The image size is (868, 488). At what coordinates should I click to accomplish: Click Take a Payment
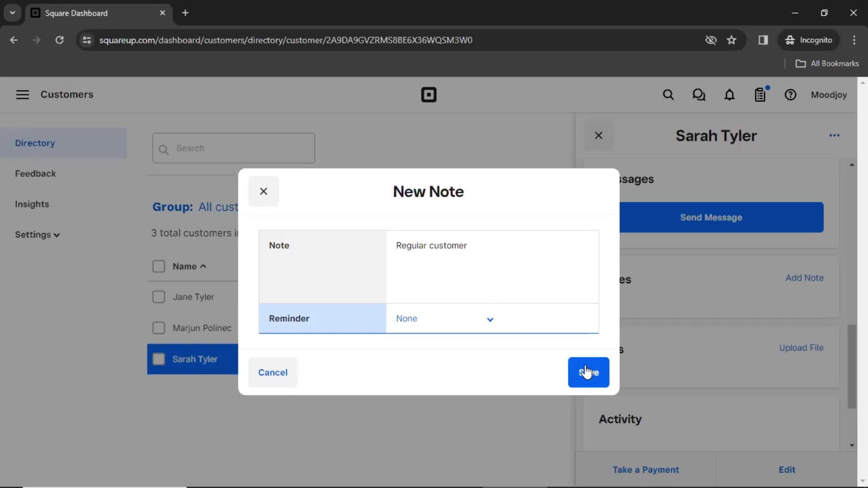(646, 469)
